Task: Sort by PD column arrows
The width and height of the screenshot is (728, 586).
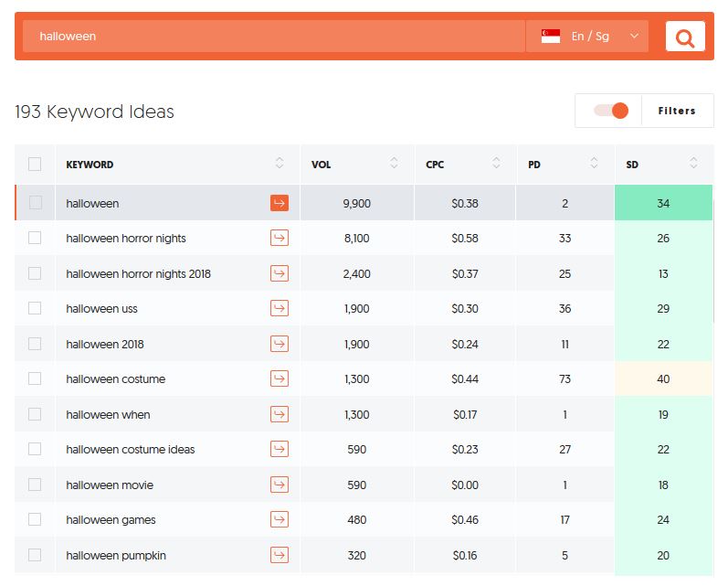Action: (x=594, y=163)
